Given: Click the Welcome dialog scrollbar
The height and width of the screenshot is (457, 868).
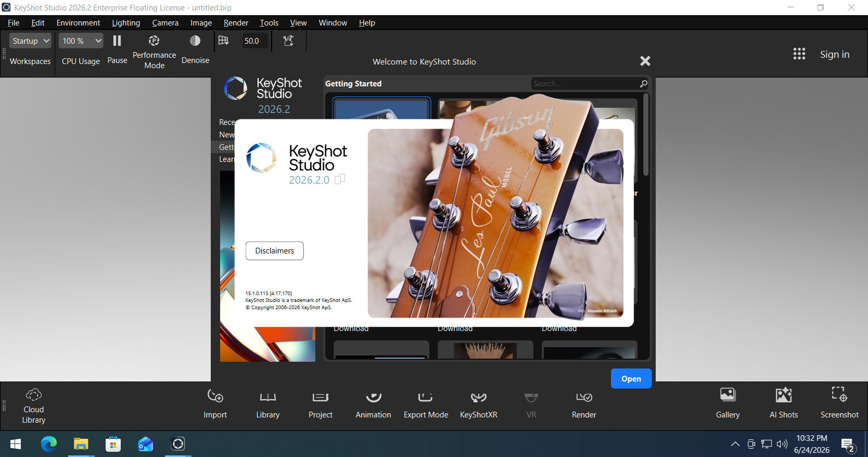Looking at the screenshot, I should coord(646,134).
